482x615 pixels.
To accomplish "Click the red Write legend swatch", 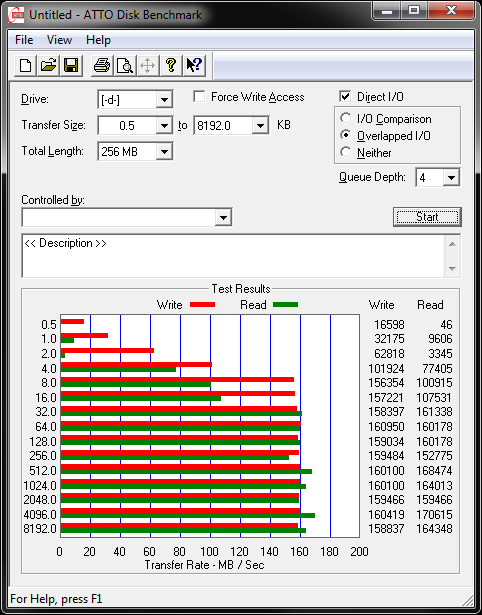I will (x=202, y=305).
